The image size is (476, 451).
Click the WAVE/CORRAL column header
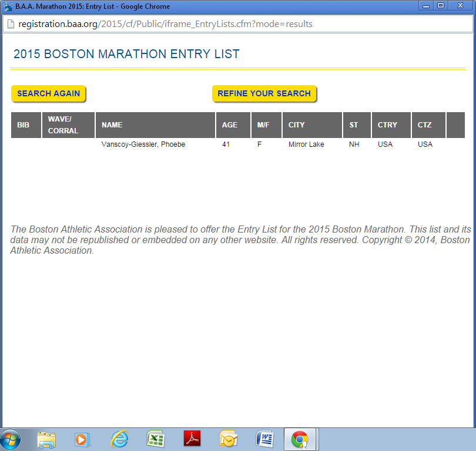coord(68,125)
